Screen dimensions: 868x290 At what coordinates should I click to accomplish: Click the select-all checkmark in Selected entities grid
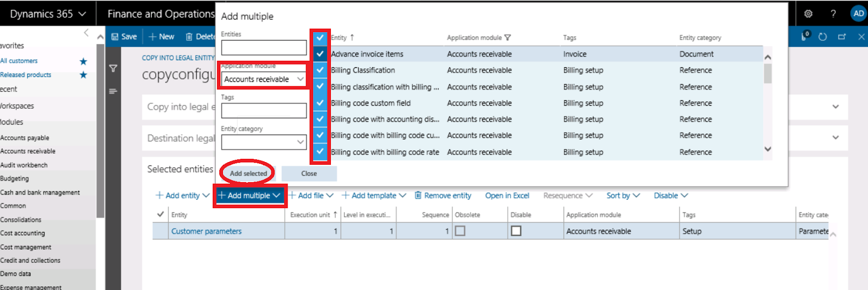[x=160, y=214]
